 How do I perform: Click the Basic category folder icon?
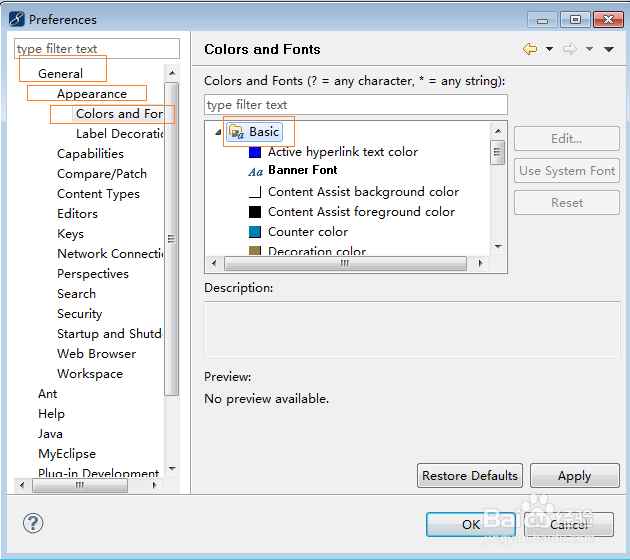click(x=237, y=131)
